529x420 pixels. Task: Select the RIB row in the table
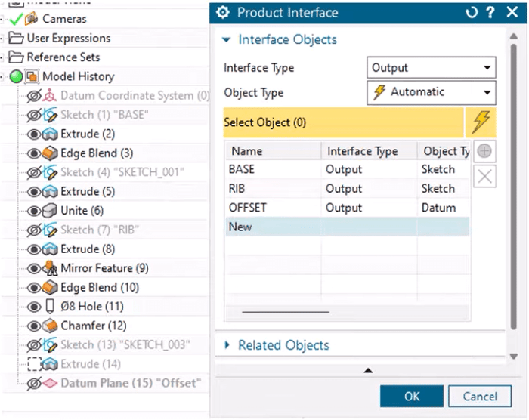[x=348, y=189]
